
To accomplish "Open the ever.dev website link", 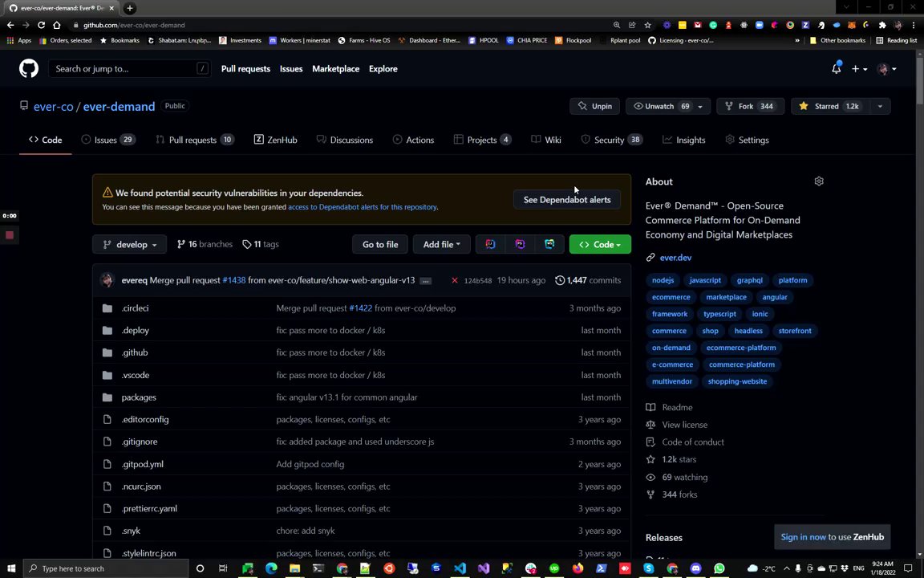I will (x=675, y=258).
